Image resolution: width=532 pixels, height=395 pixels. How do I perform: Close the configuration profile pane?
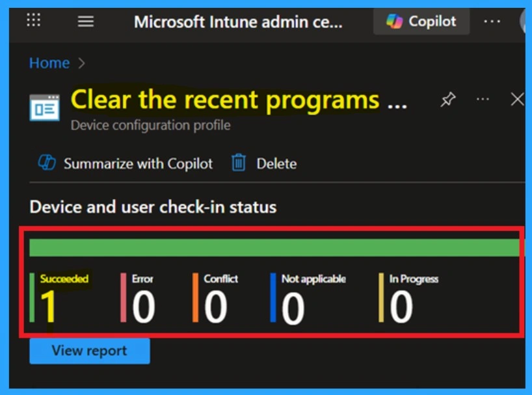click(518, 99)
